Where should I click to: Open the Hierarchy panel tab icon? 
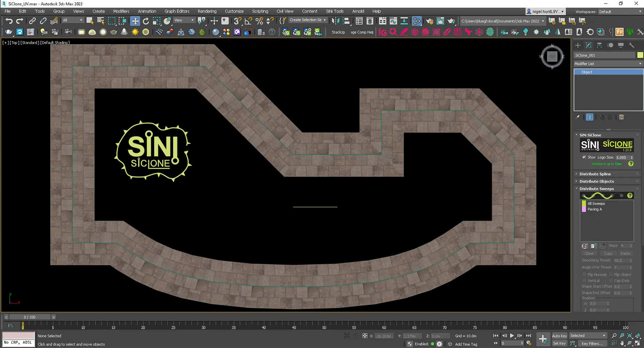[599, 45]
